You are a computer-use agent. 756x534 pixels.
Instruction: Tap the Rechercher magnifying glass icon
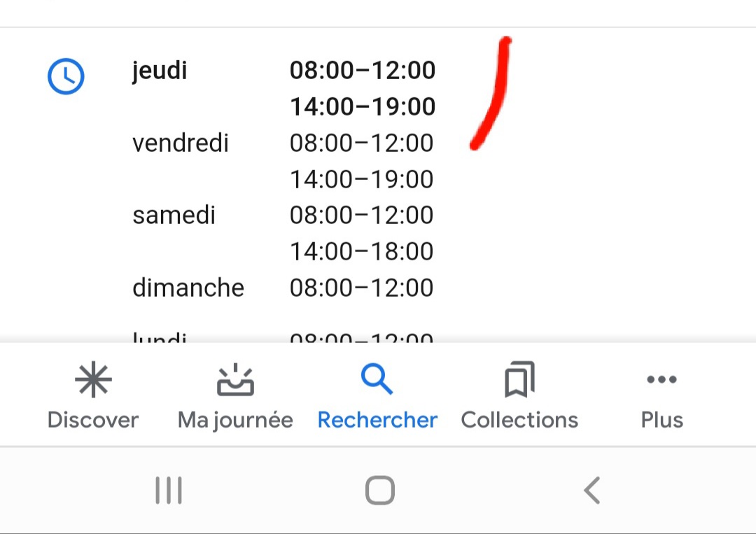pos(377,379)
